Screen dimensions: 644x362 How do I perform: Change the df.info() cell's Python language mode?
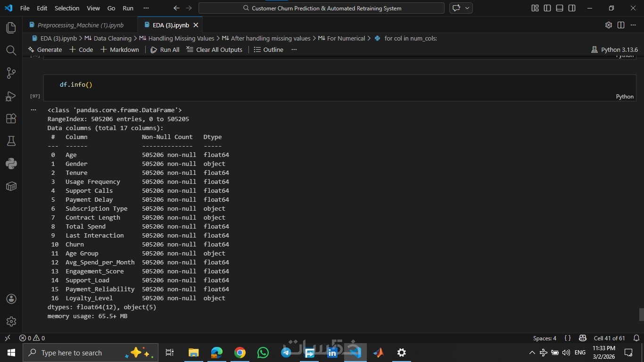625,97
